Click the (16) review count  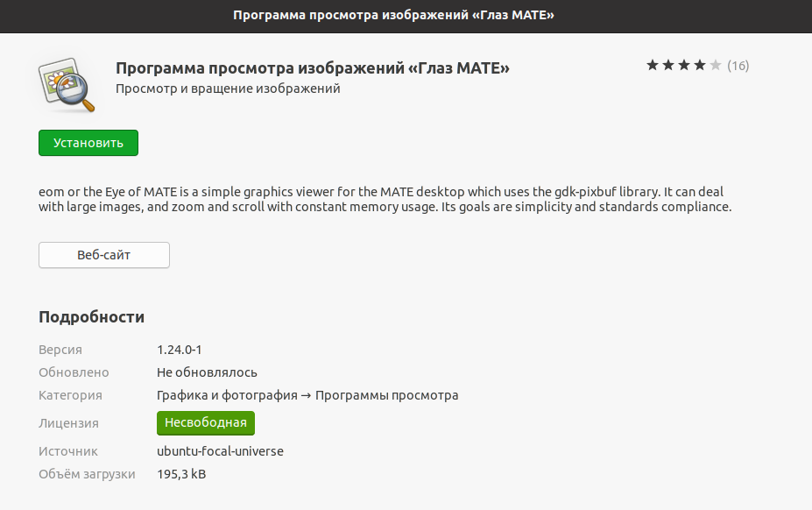pyautogui.click(x=738, y=66)
